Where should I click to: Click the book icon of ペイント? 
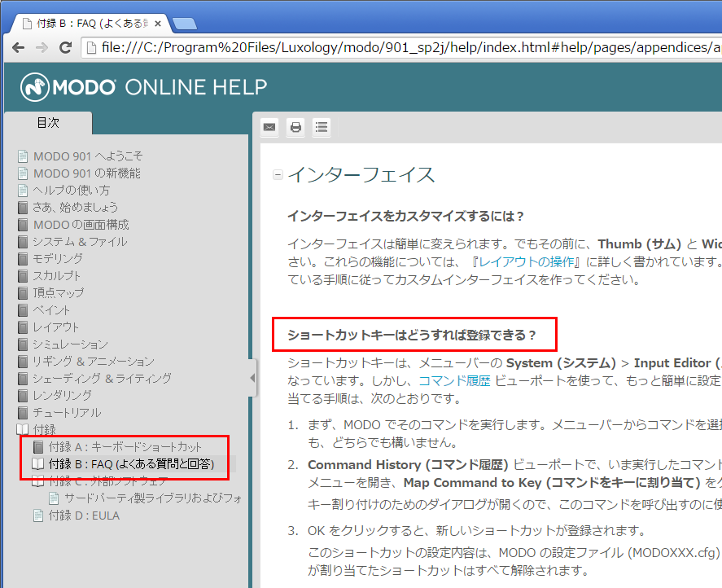[x=23, y=309]
